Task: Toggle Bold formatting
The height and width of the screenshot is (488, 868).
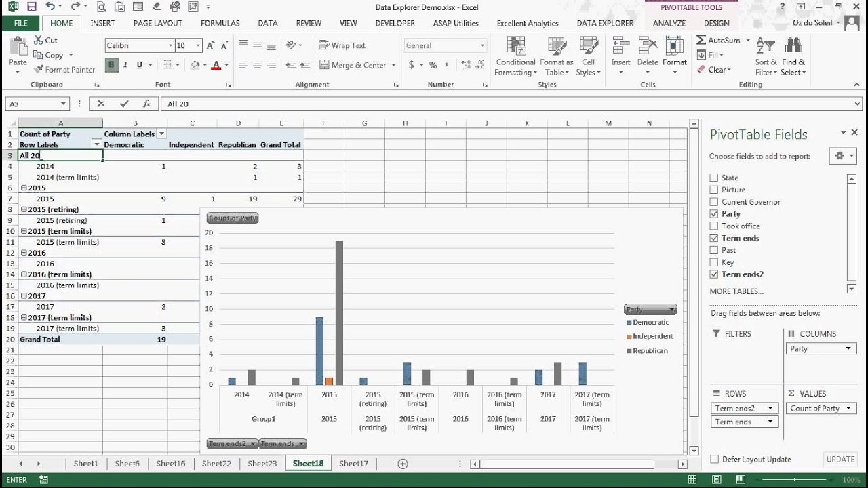Action: [x=112, y=65]
